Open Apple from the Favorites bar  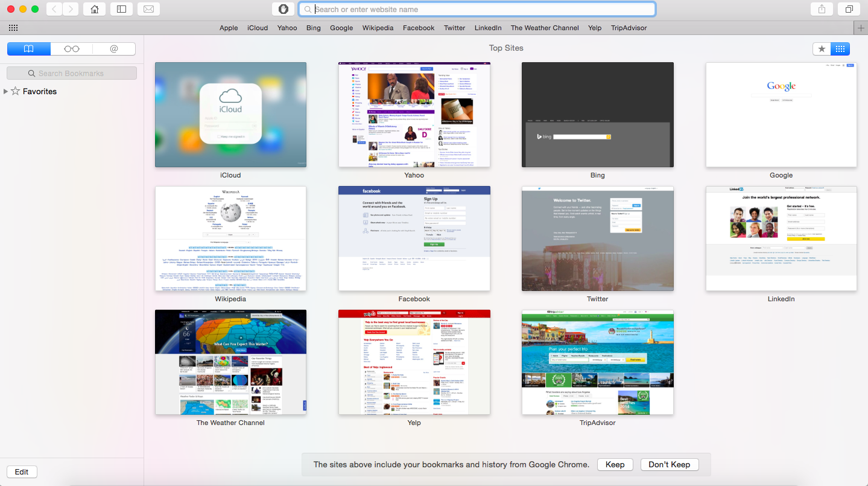pyautogui.click(x=229, y=28)
